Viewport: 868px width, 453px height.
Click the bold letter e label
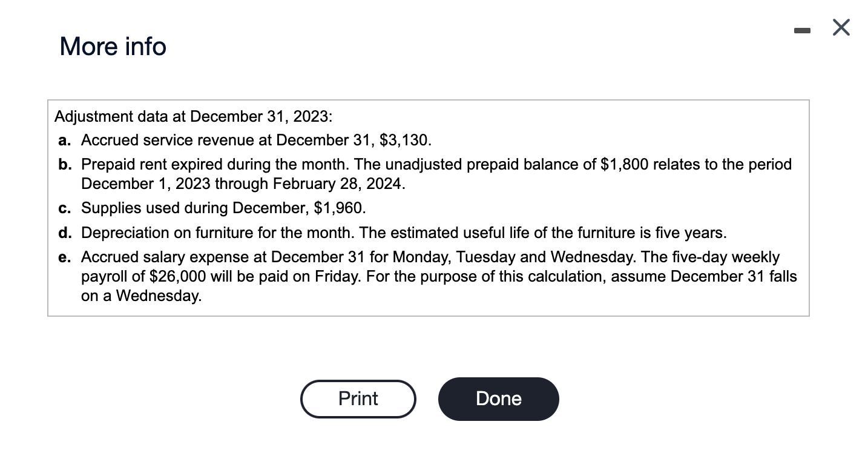coord(64,257)
